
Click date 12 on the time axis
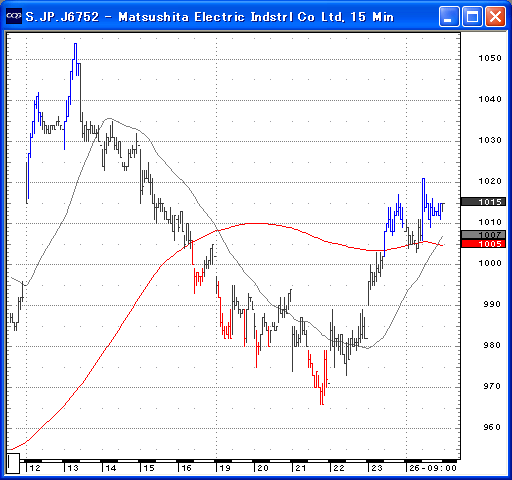(35, 468)
